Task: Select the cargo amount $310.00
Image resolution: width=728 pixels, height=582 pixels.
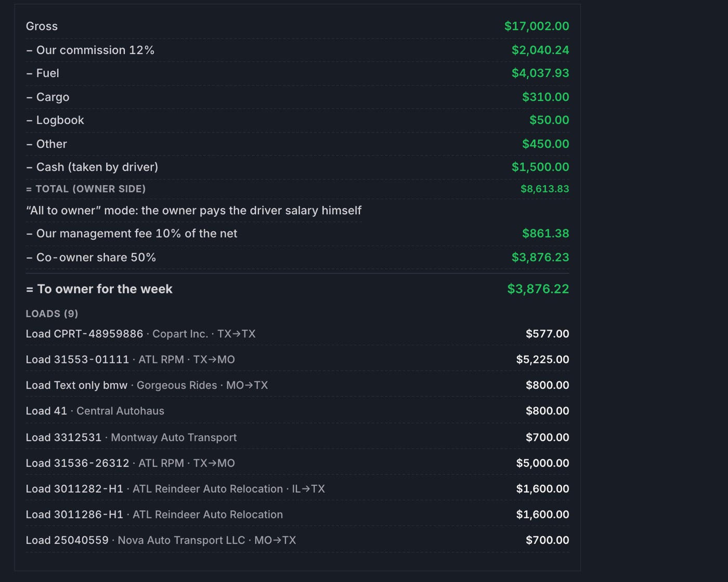Action: pyautogui.click(x=545, y=97)
